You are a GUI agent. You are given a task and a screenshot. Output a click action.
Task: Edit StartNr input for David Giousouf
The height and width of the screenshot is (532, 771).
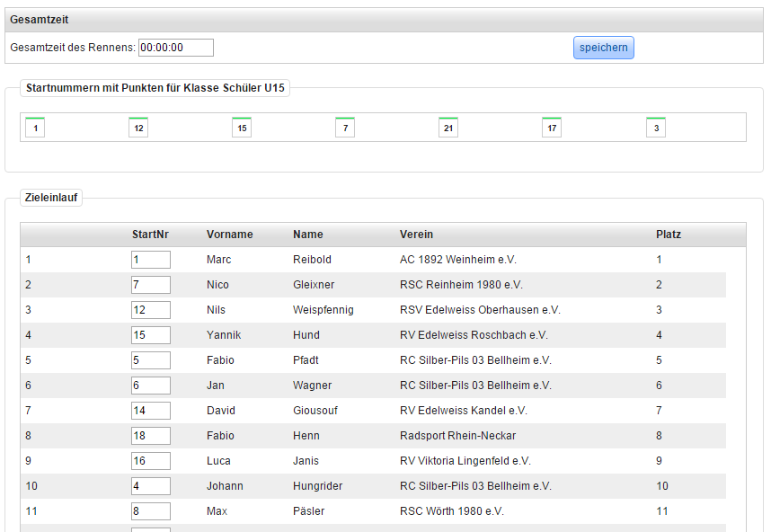click(150, 411)
